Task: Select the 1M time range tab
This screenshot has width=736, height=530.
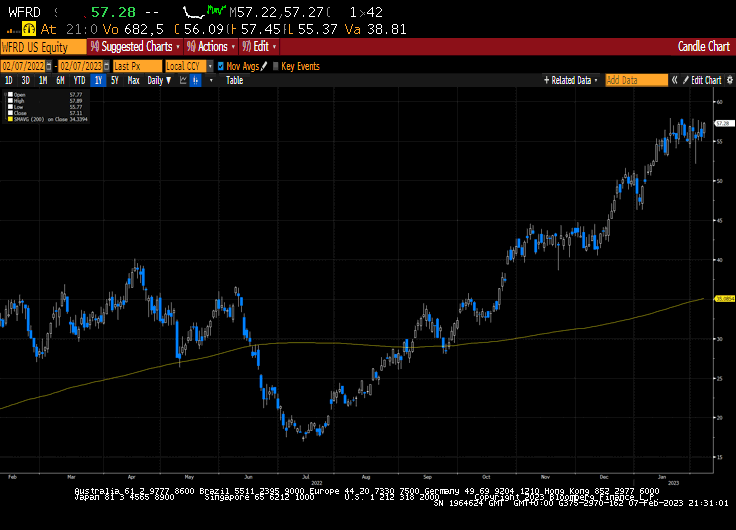Action: click(43, 80)
